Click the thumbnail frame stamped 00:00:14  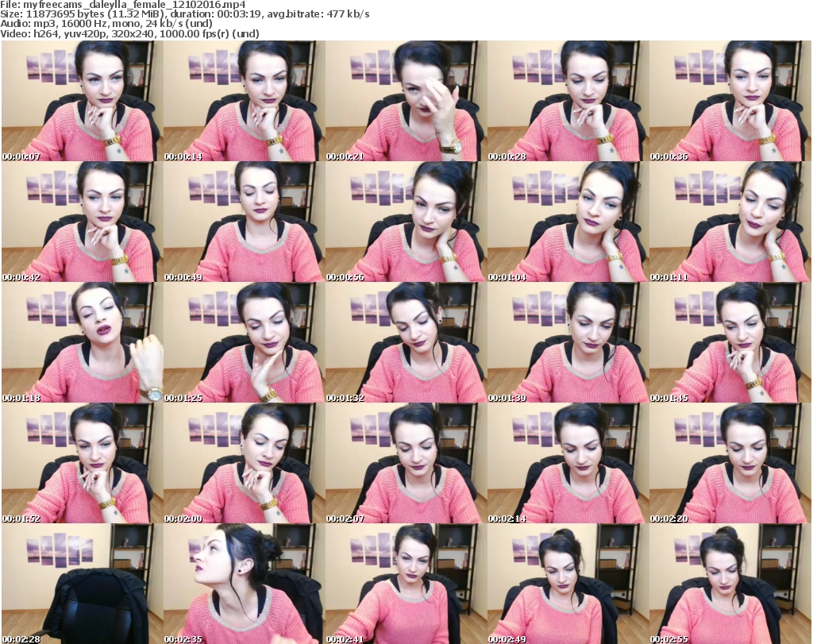pyautogui.click(x=245, y=101)
